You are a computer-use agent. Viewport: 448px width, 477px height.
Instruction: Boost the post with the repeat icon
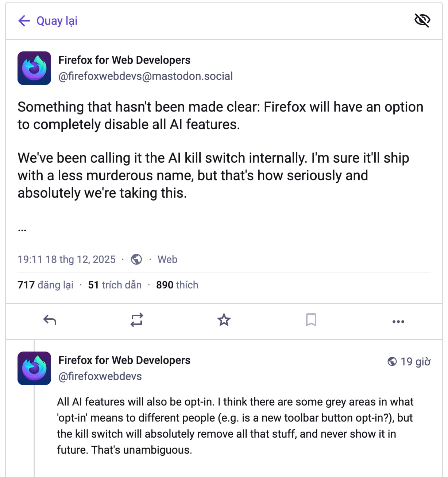point(137,320)
